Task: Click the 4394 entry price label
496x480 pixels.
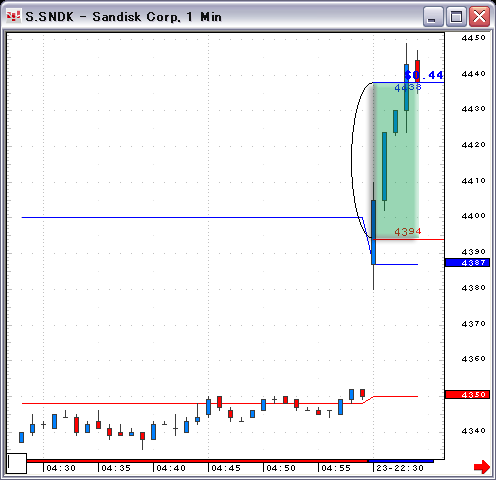Action: (x=408, y=232)
